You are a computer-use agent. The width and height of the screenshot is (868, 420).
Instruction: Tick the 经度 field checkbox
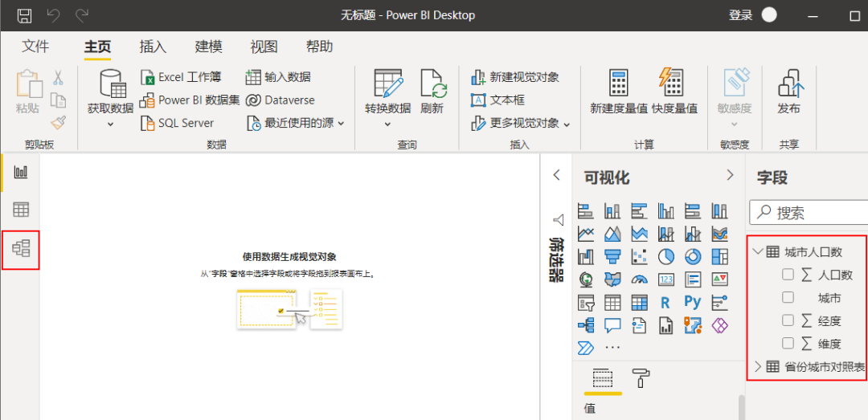tap(788, 320)
